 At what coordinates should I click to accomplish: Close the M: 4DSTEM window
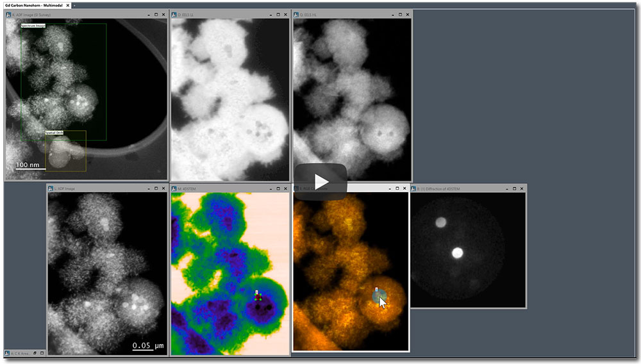point(285,189)
